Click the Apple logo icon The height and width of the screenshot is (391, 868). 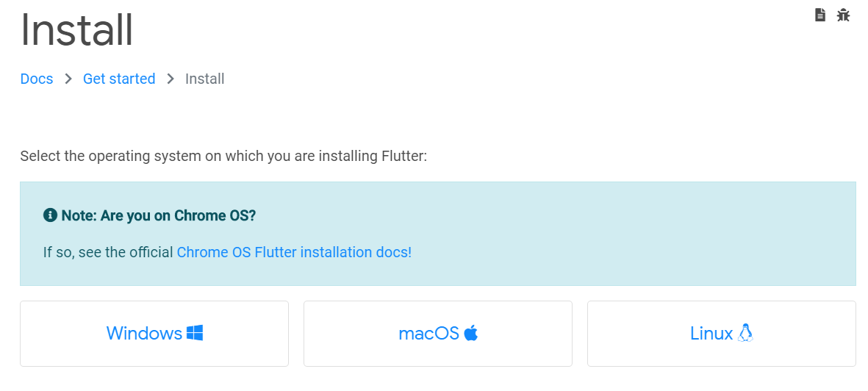point(470,333)
